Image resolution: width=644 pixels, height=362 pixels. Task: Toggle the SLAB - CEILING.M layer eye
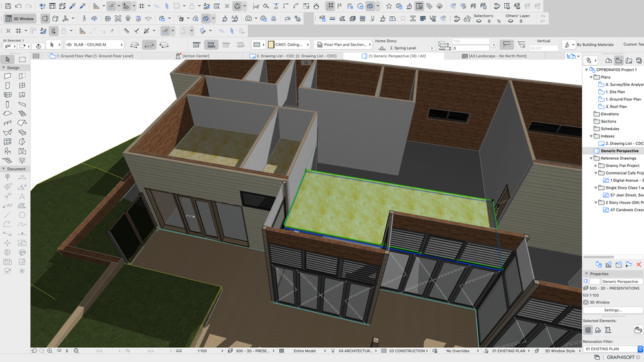[x=70, y=45]
